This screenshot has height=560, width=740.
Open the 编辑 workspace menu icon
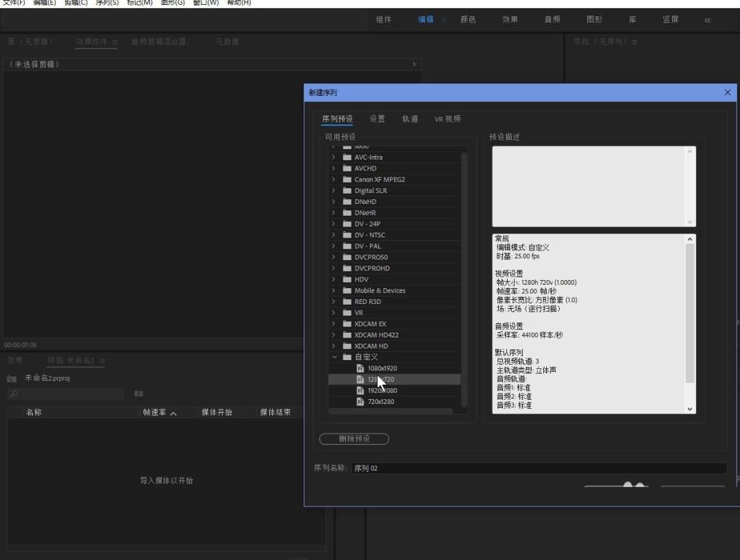pos(443,20)
